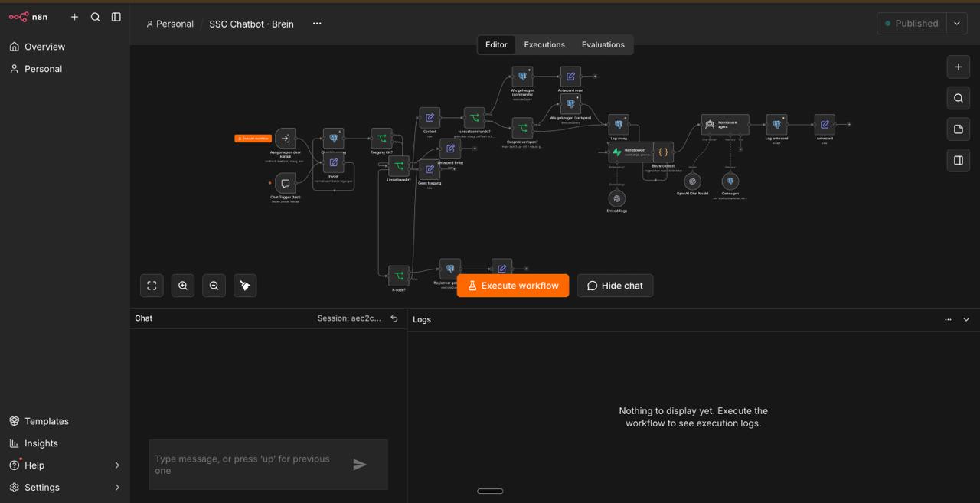The height and width of the screenshot is (503, 980).
Task: Click chat Session ID text
Action: coord(349,318)
